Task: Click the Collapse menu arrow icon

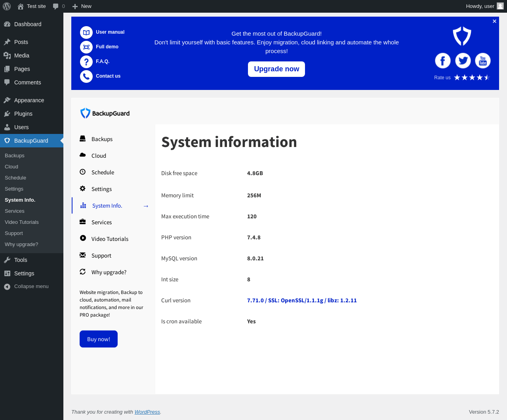Action: (x=7, y=286)
